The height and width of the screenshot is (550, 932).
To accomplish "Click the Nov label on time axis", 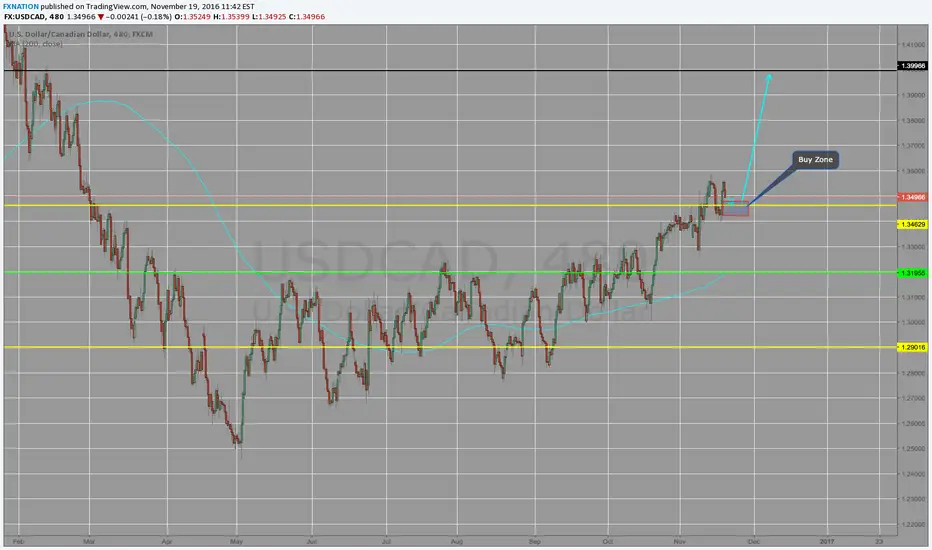I will pos(679,542).
